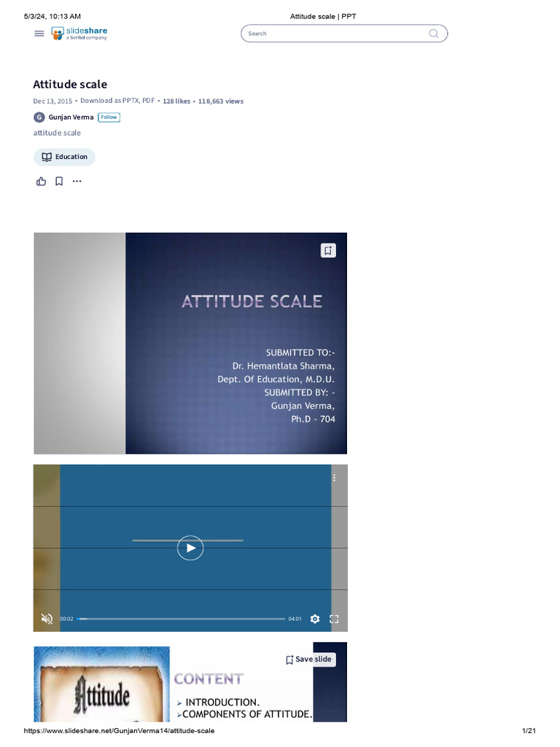Open the Education category tag
This screenshot has width=560, height=747.
[64, 158]
